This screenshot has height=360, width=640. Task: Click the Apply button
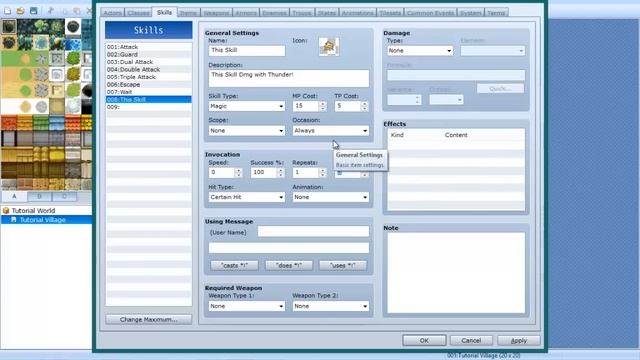(x=519, y=340)
